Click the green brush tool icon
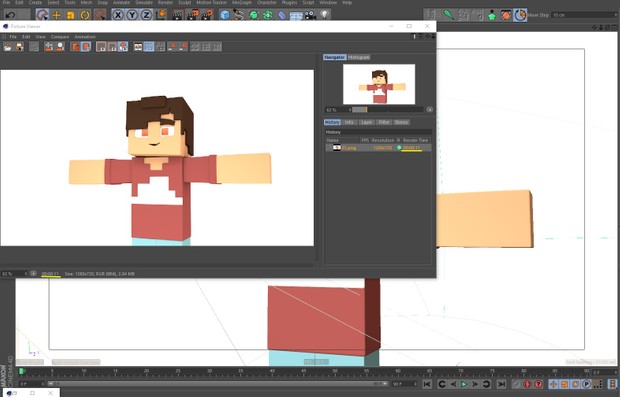Viewport: 620px width, 397px height. coord(449,15)
